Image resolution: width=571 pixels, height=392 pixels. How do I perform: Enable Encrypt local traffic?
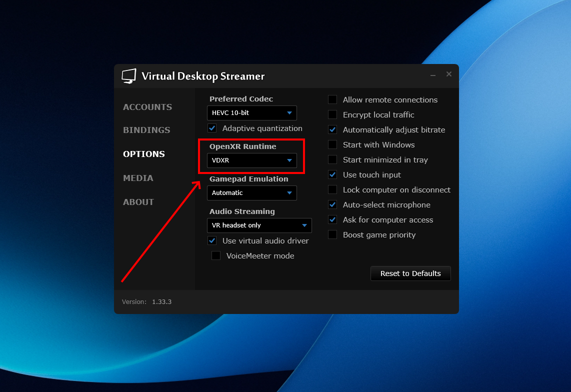(x=332, y=115)
